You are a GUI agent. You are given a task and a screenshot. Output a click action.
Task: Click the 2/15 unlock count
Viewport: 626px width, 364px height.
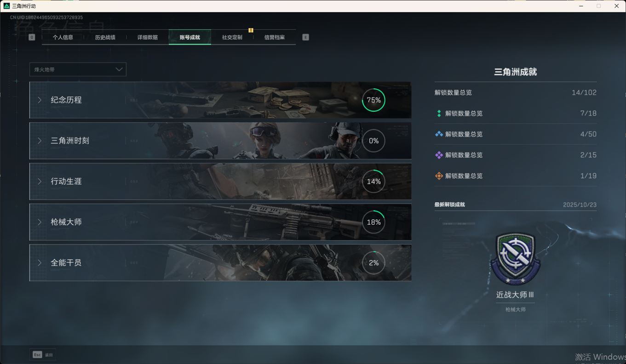pyautogui.click(x=588, y=155)
